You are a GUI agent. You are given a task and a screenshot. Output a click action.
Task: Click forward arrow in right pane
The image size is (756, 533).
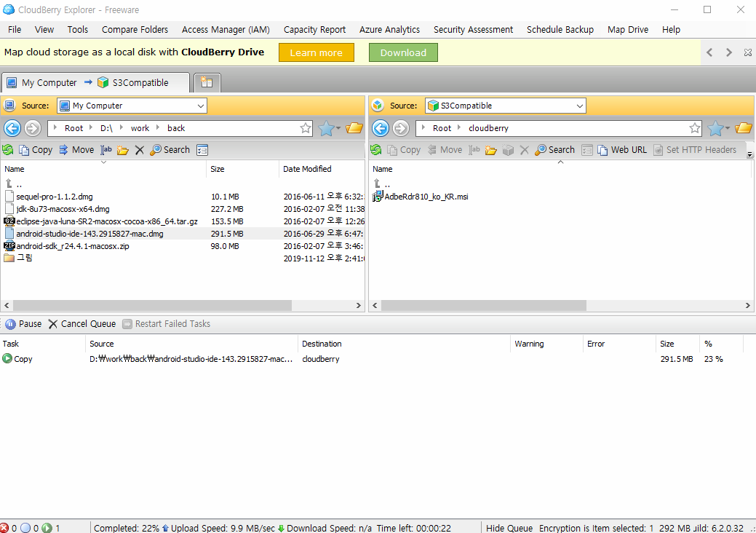coord(401,128)
